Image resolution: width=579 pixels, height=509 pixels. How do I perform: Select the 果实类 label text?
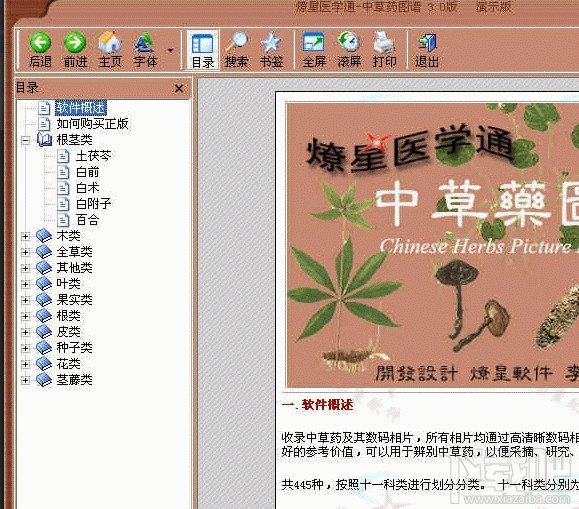74,300
